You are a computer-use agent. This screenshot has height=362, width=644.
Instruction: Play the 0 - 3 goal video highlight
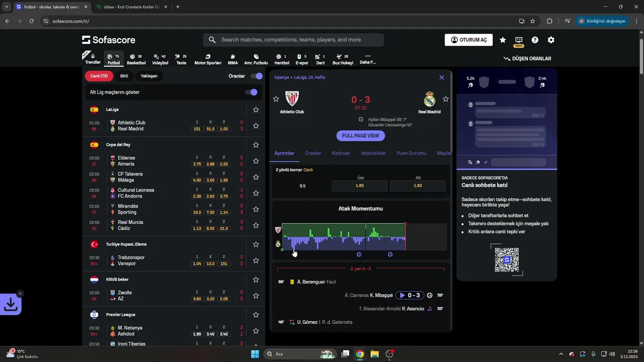point(410,296)
